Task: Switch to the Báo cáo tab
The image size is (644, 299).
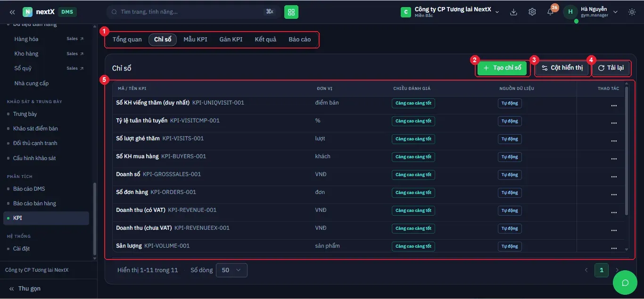Action: click(300, 40)
